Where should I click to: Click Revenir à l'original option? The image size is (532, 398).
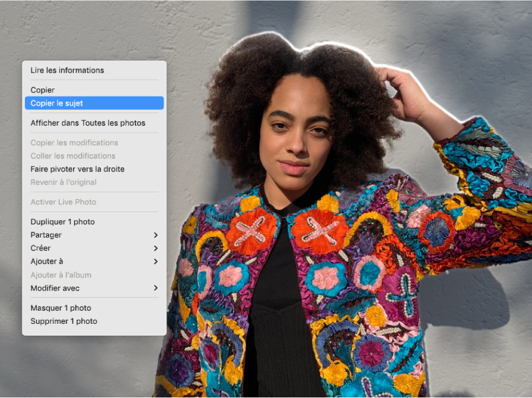click(63, 182)
